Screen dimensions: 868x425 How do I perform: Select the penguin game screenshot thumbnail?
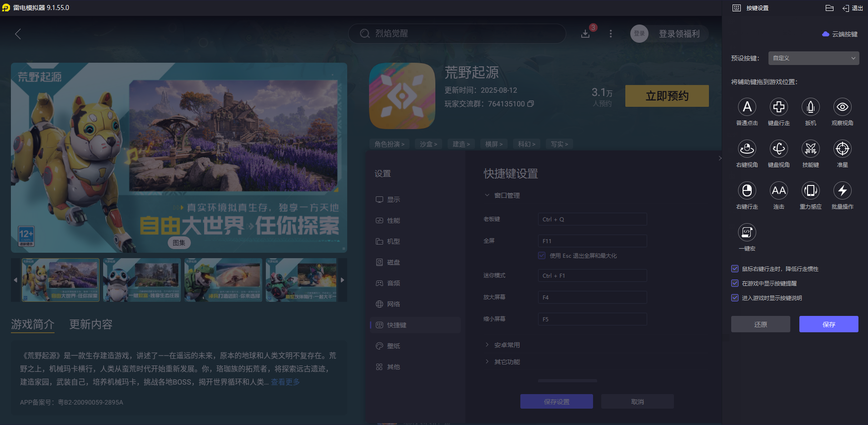pos(141,280)
